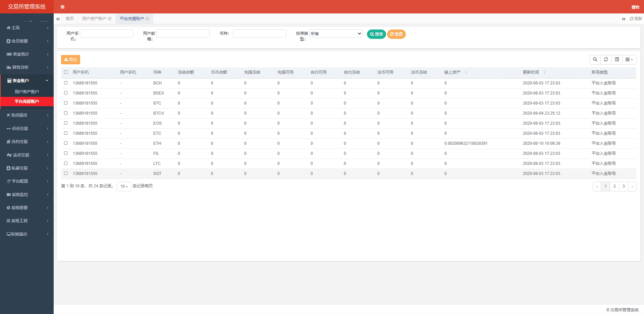Sort by 更新时间 column sort arrows
The width and height of the screenshot is (644, 314).
coord(544,72)
